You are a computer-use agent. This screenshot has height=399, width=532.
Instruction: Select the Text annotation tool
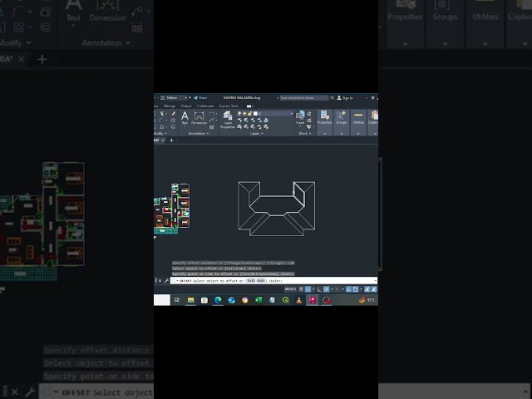tap(185, 117)
